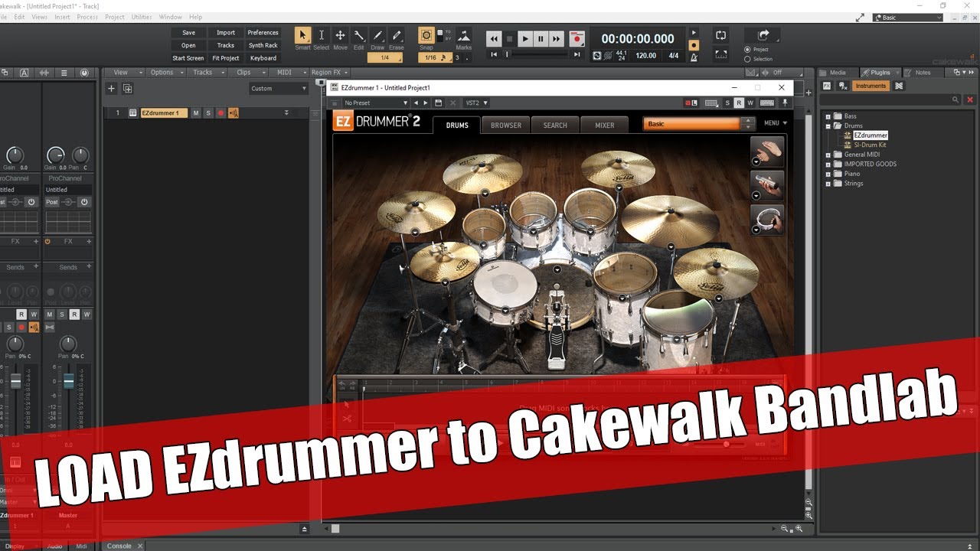980x551 pixels.
Task: Collapse the Drums folder
Action: click(x=828, y=126)
